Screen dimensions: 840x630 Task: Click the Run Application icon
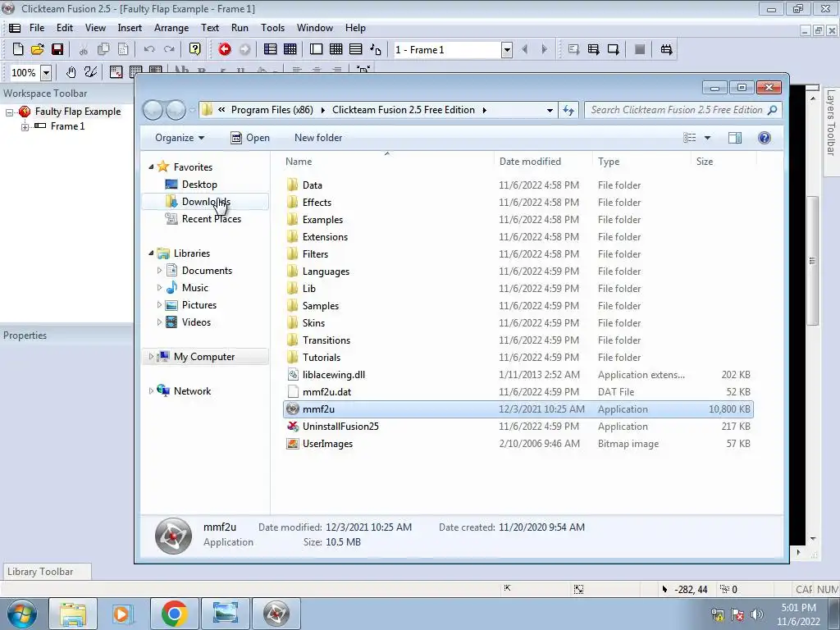[x=593, y=49]
